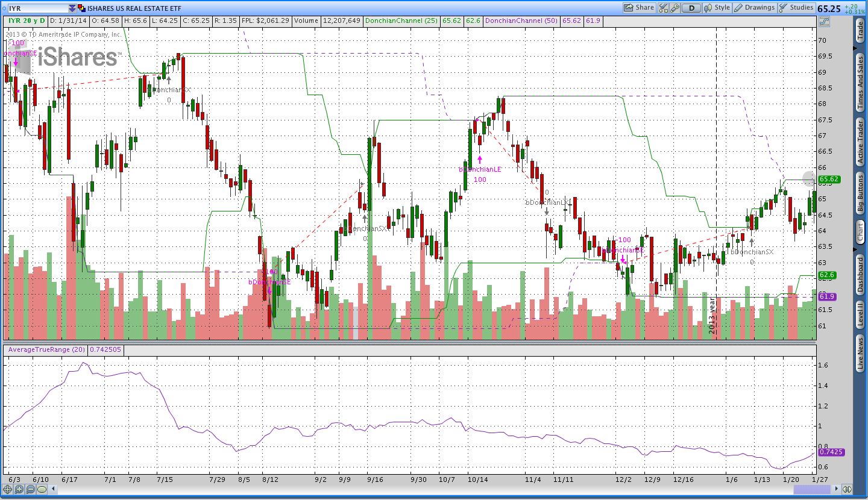Screen dimensions: 868x500
Task: Open the Active Trader side tab
Action: (860, 142)
